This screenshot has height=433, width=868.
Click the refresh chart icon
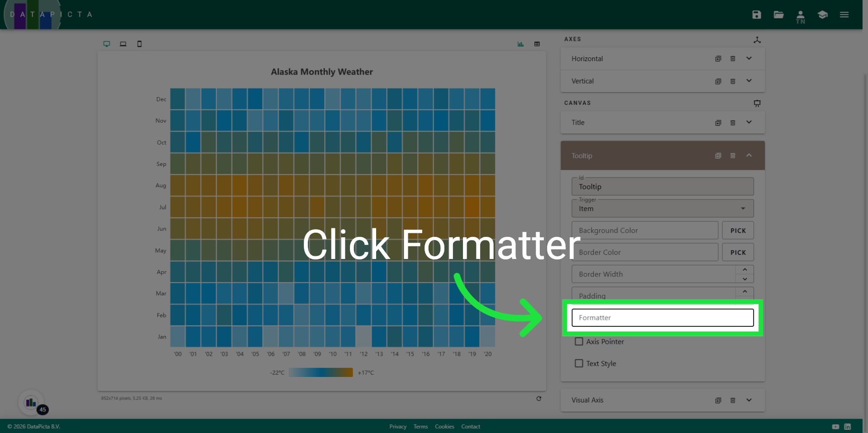coord(539,398)
